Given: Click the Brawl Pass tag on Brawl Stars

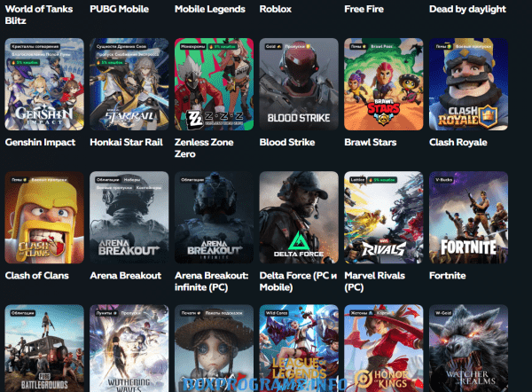Looking at the screenshot, I should 381,46.
